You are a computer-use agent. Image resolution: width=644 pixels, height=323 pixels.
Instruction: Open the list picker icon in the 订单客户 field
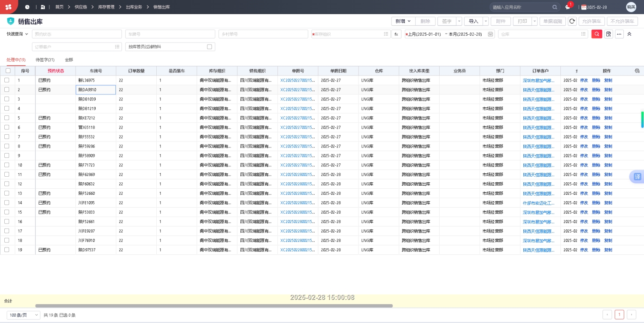[117, 47]
